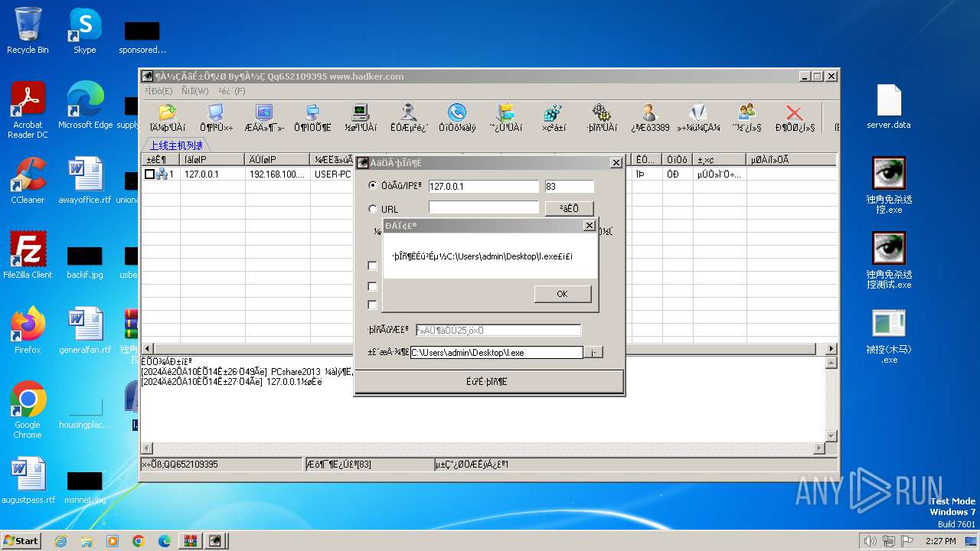Click the greyed-out service name field
This screenshot has width=980, height=551.
(x=498, y=331)
